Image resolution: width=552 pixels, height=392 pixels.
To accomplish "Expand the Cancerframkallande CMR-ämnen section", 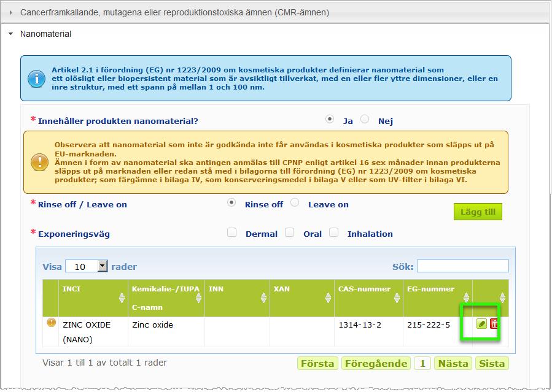I will pos(174,12).
